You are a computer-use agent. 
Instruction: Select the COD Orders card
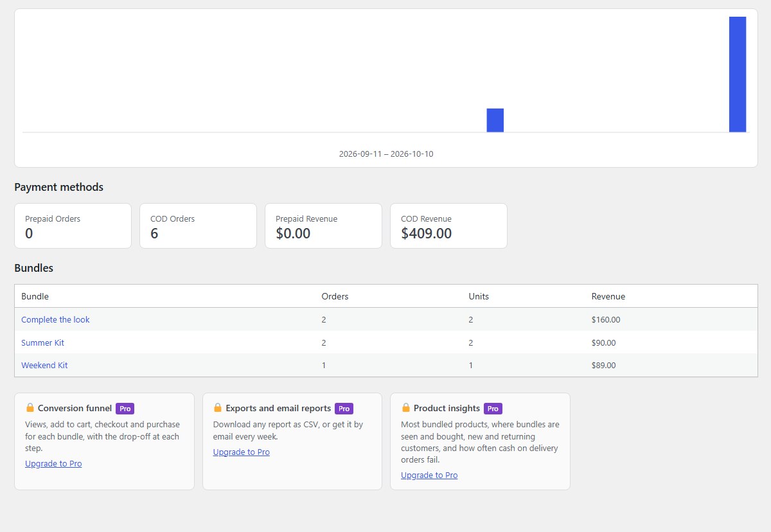tap(198, 226)
